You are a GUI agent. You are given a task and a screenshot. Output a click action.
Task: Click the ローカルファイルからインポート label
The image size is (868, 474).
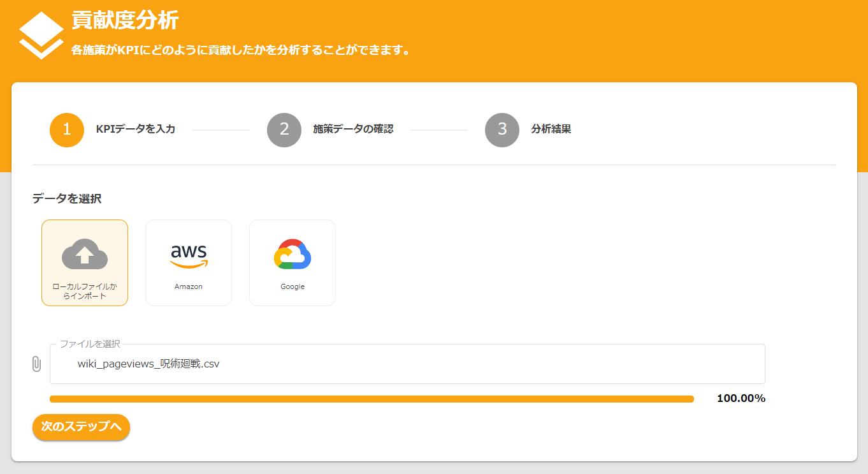85,292
